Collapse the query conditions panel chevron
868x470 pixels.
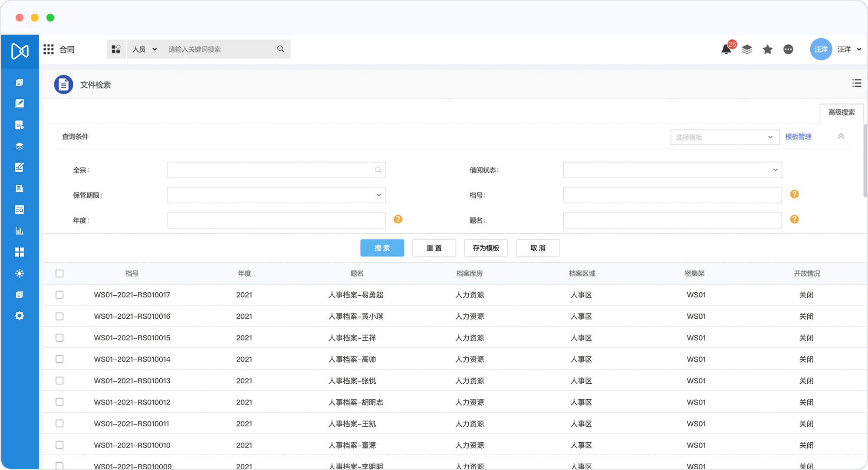(841, 137)
